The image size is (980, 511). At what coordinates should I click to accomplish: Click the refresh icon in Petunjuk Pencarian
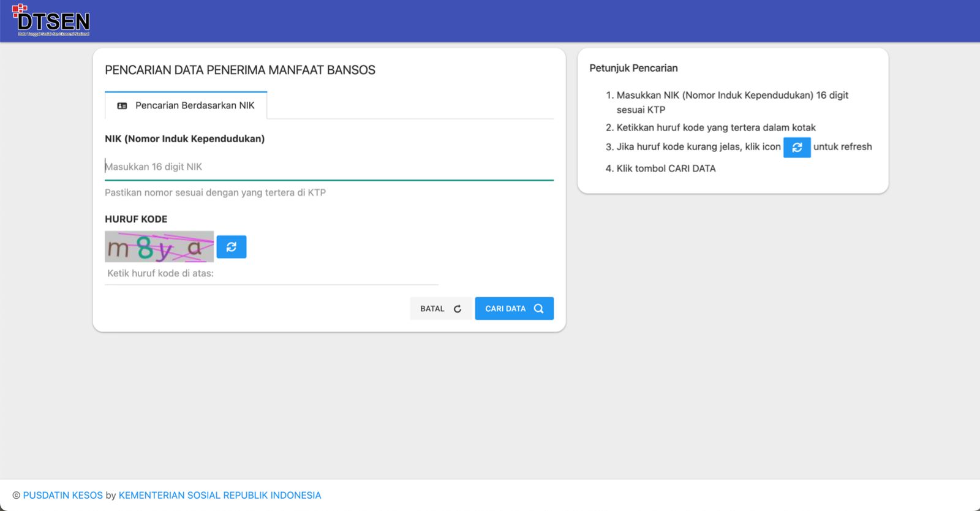click(x=796, y=148)
